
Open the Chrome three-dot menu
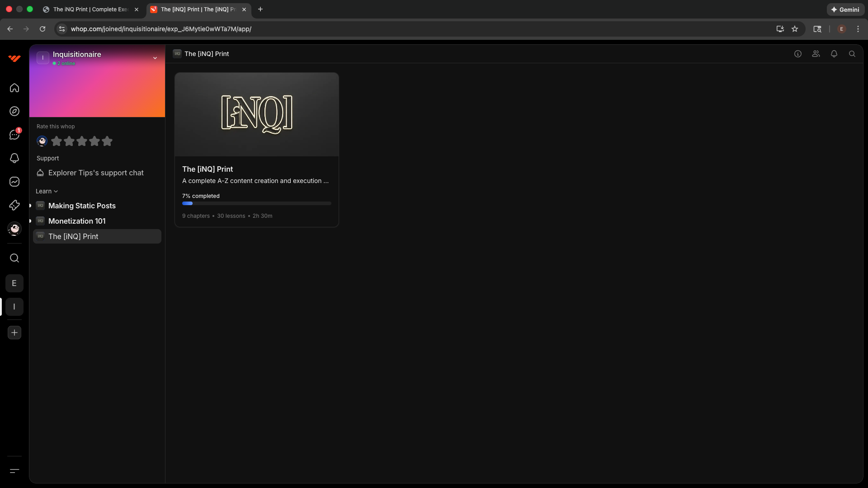(x=858, y=29)
